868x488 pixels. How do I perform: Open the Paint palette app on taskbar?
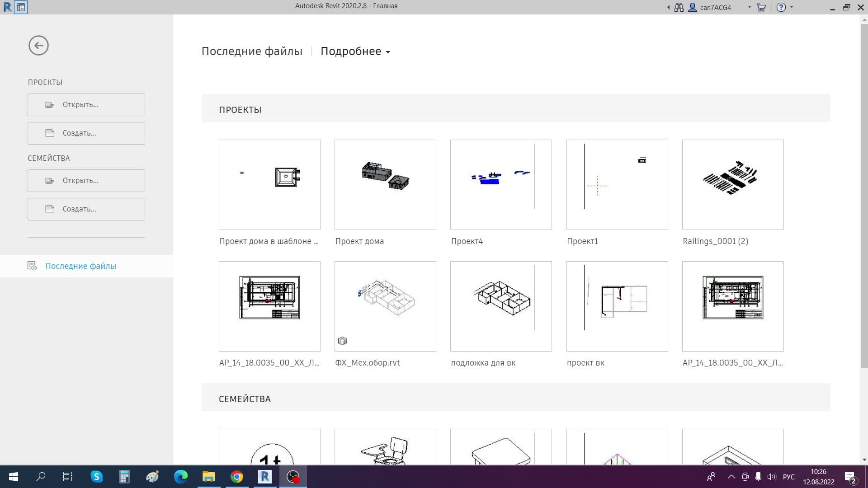point(152,477)
